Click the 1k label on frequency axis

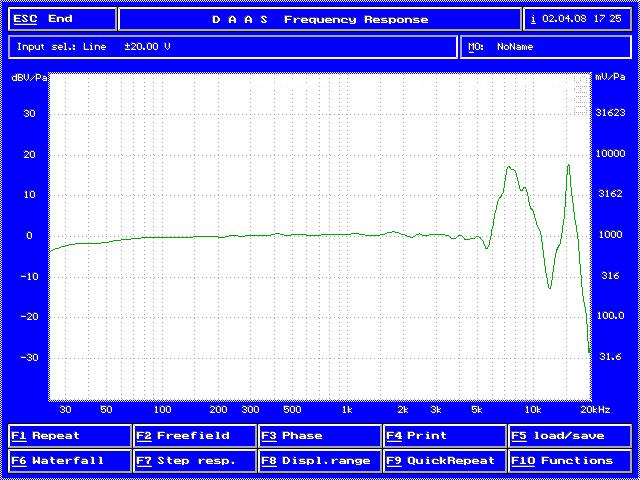[347, 410]
